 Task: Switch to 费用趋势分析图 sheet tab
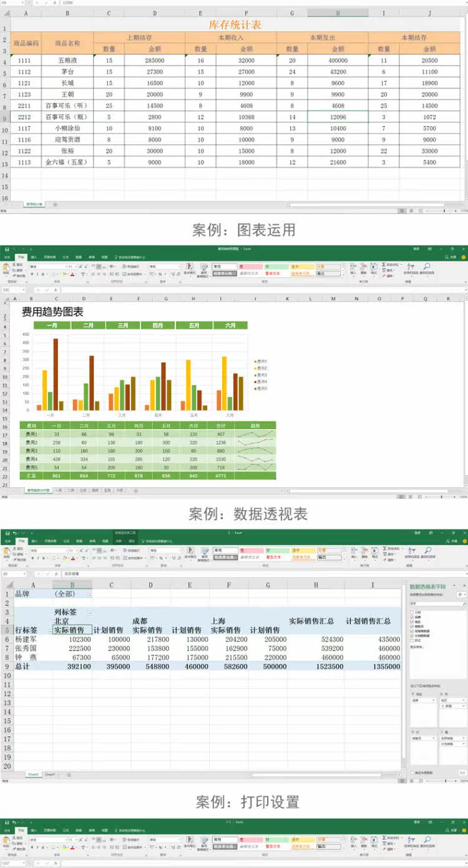click(x=38, y=491)
